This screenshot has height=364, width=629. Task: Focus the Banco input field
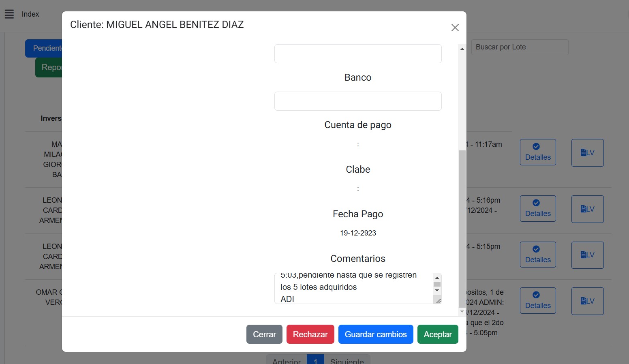click(x=357, y=101)
